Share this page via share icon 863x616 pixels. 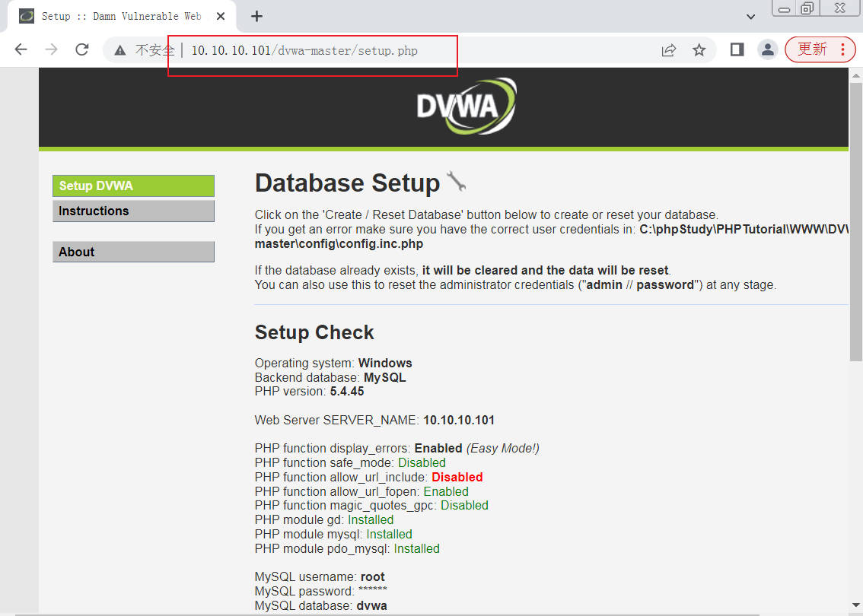point(669,50)
